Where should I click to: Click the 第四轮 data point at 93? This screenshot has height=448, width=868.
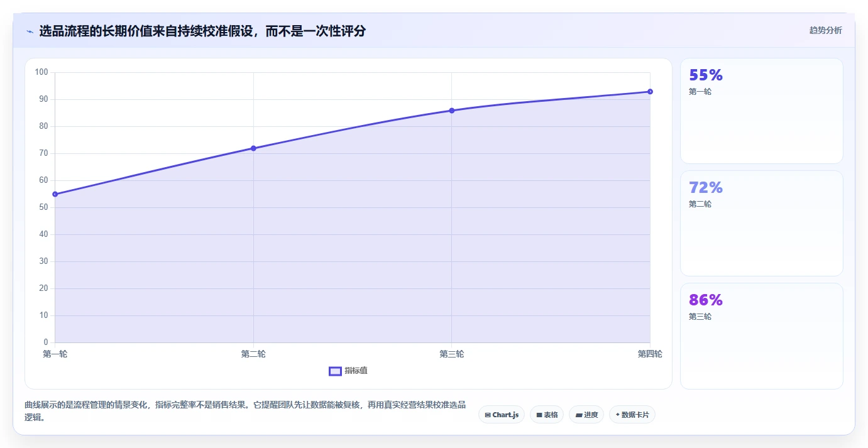pyautogui.click(x=650, y=92)
